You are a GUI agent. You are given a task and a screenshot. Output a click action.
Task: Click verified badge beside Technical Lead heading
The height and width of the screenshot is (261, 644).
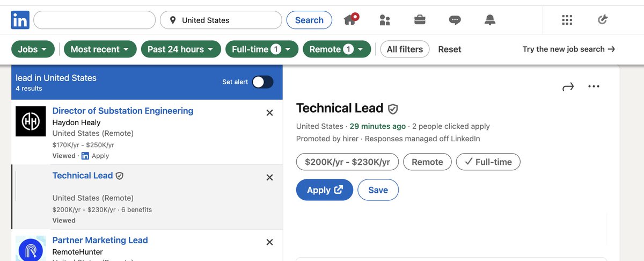393,109
